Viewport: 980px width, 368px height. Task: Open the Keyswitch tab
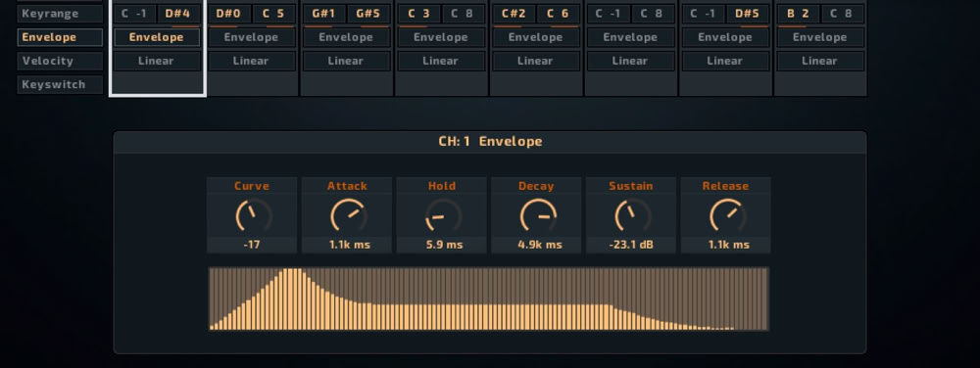tap(60, 84)
